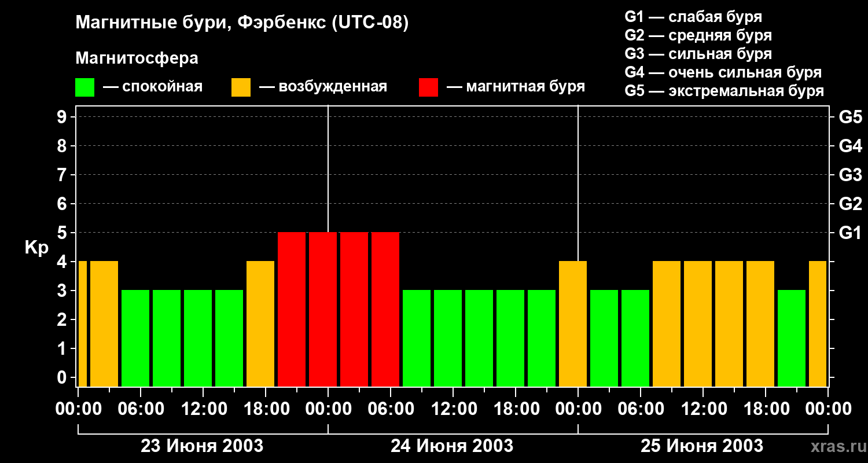Click the 12:00 tick label of 25 Июня
Screen dimensions: 868x463
tap(703, 409)
